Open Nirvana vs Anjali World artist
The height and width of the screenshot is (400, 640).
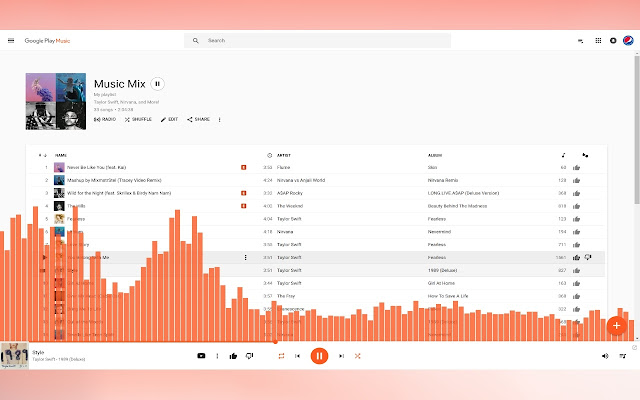pyautogui.click(x=301, y=180)
